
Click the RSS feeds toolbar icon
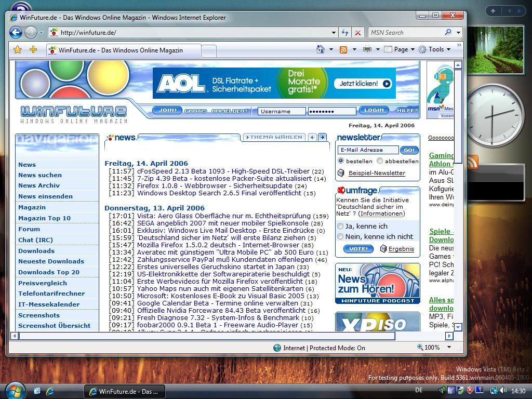[x=343, y=50]
